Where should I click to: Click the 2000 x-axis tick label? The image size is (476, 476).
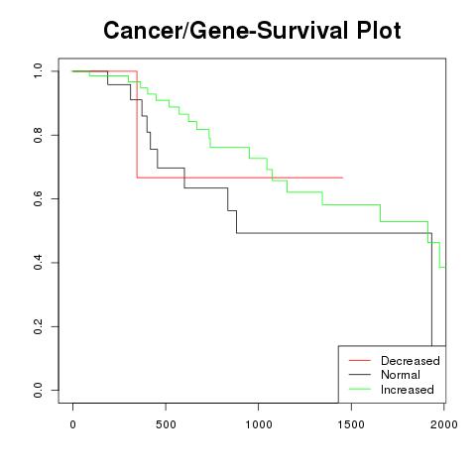444,424
